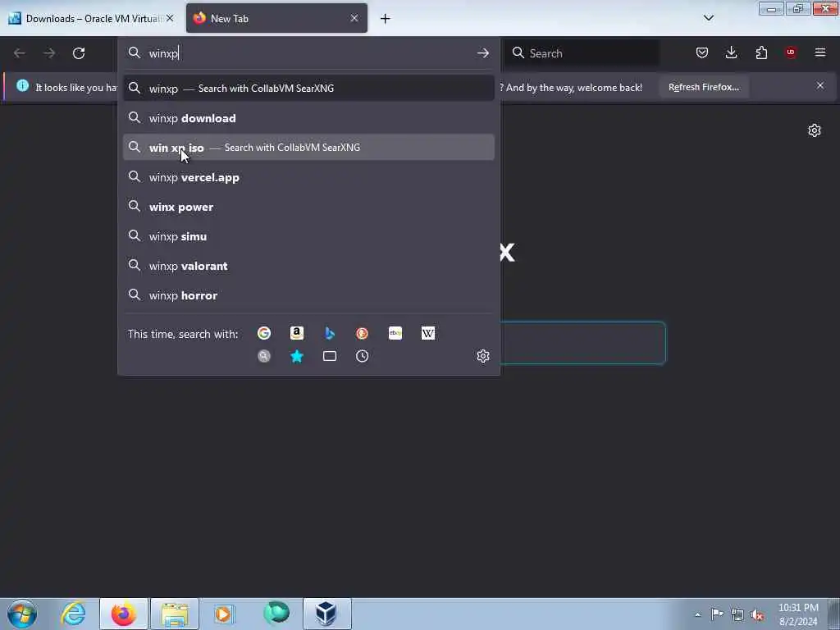840x630 pixels.
Task: Search open tabs icon
Action: click(330, 356)
